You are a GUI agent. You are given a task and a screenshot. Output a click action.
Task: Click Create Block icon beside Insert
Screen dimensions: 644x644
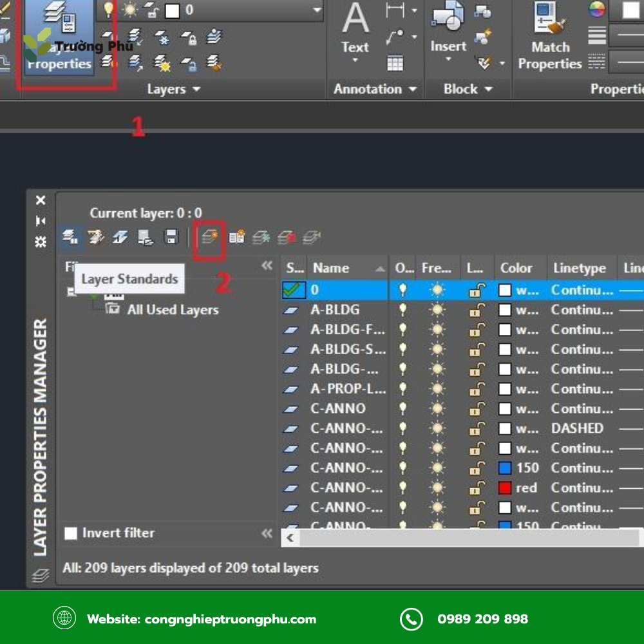(482, 12)
